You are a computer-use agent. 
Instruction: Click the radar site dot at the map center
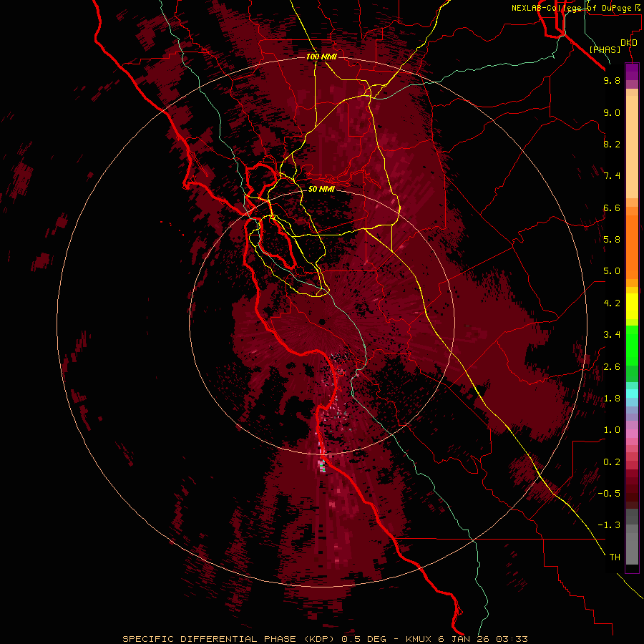[322, 322]
